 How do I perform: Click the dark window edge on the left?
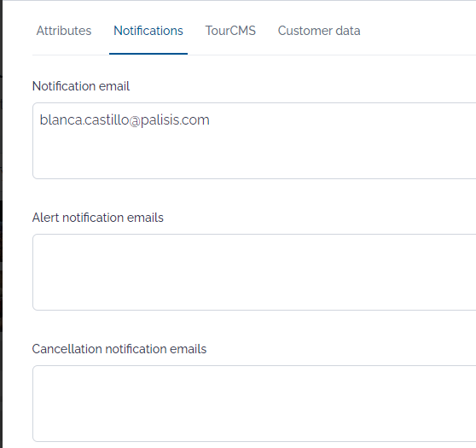[1, 224]
